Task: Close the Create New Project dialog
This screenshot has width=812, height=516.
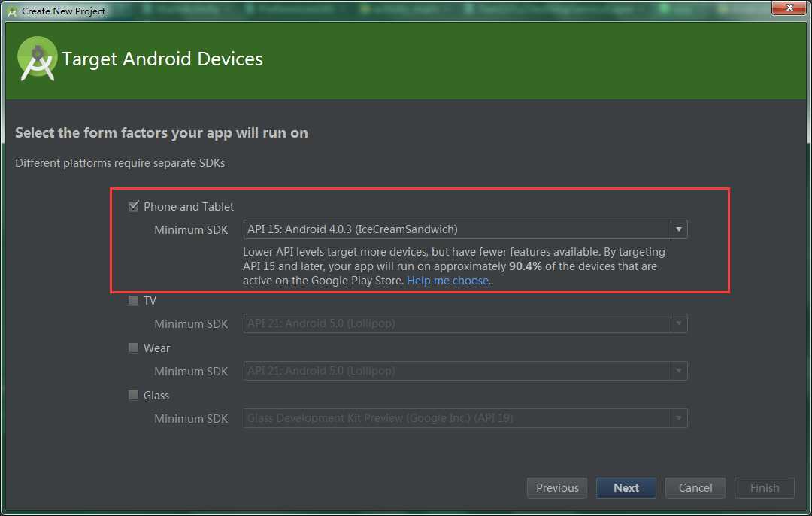Action: [x=789, y=8]
